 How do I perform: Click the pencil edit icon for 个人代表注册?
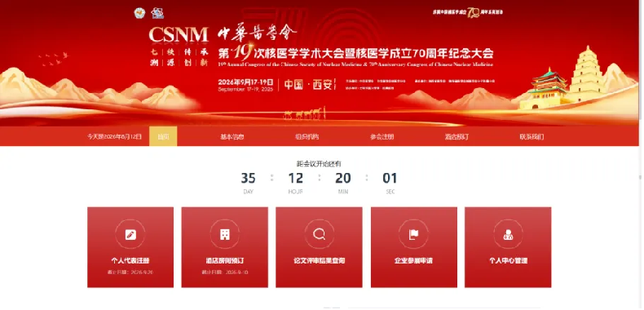point(130,234)
